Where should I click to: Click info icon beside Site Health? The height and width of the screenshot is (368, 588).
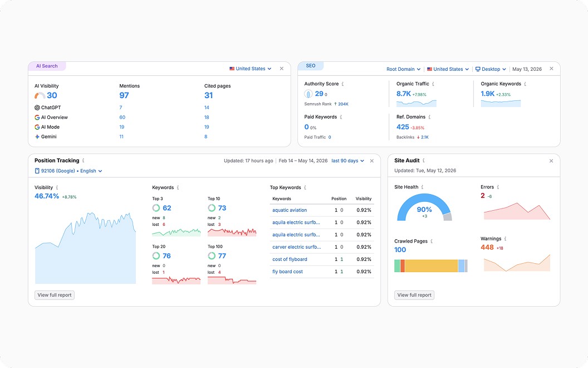[x=422, y=187]
